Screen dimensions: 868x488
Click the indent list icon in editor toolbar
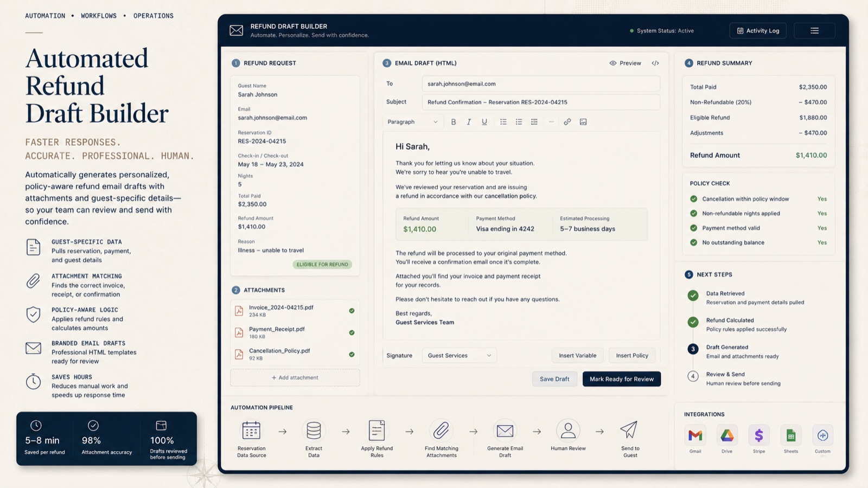click(534, 122)
